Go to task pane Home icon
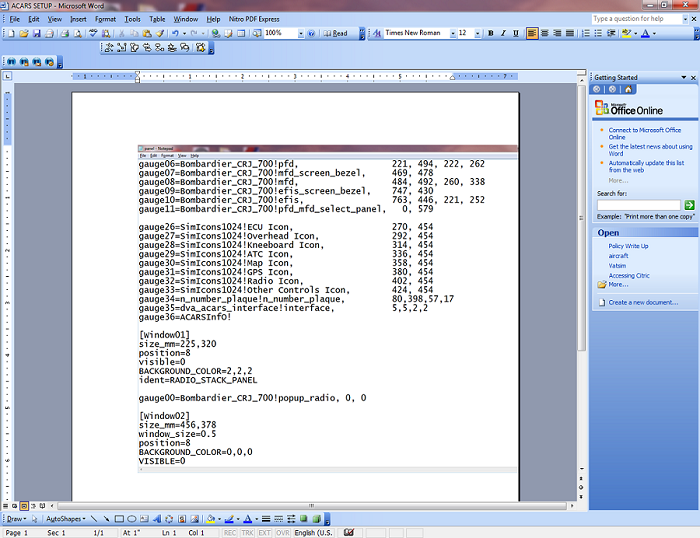 pyautogui.click(x=629, y=89)
